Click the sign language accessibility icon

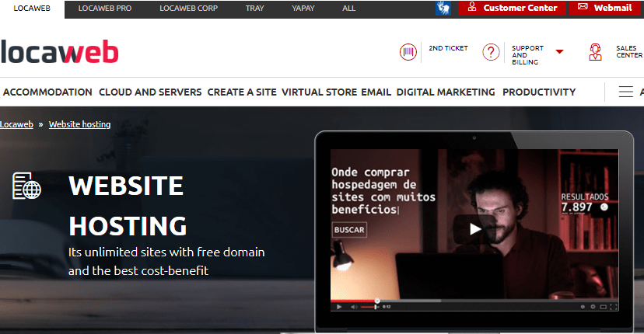coord(443,8)
